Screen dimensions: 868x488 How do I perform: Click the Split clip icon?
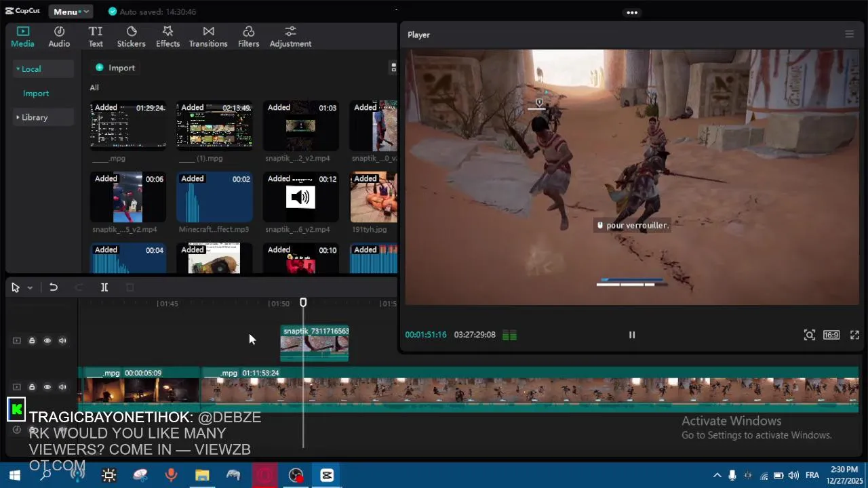click(104, 287)
